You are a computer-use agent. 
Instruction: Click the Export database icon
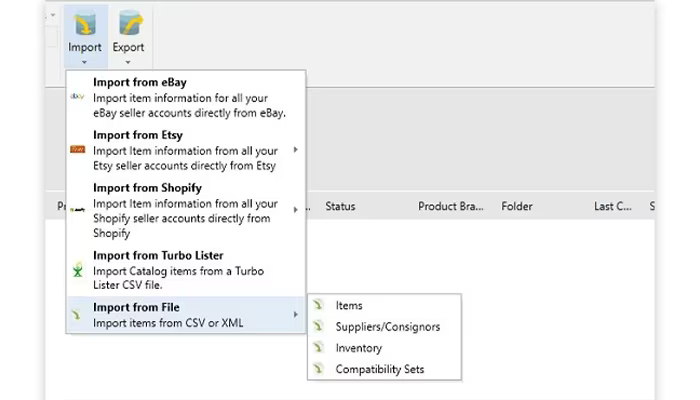130,24
